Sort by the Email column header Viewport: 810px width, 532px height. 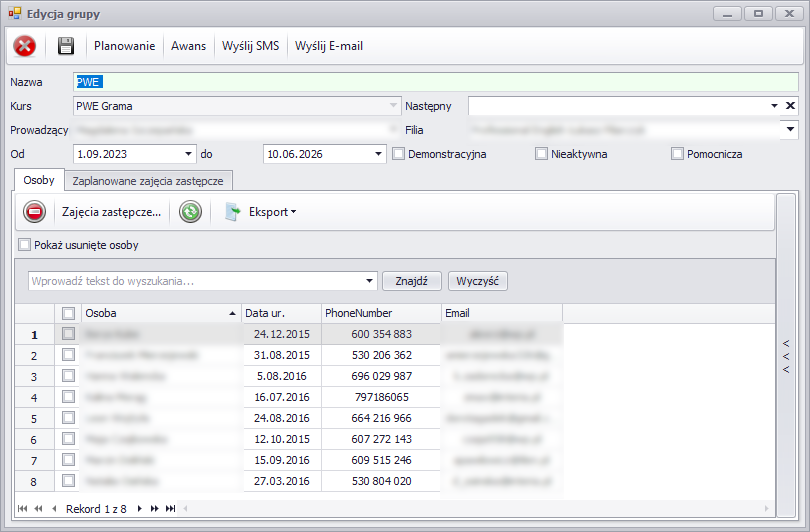(x=502, y=313)
